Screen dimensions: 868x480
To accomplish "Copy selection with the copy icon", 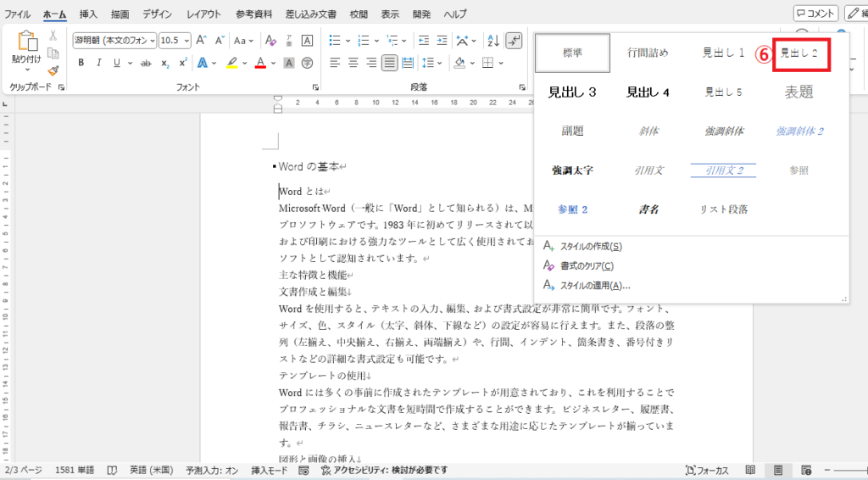I will (x=53, y=53).
